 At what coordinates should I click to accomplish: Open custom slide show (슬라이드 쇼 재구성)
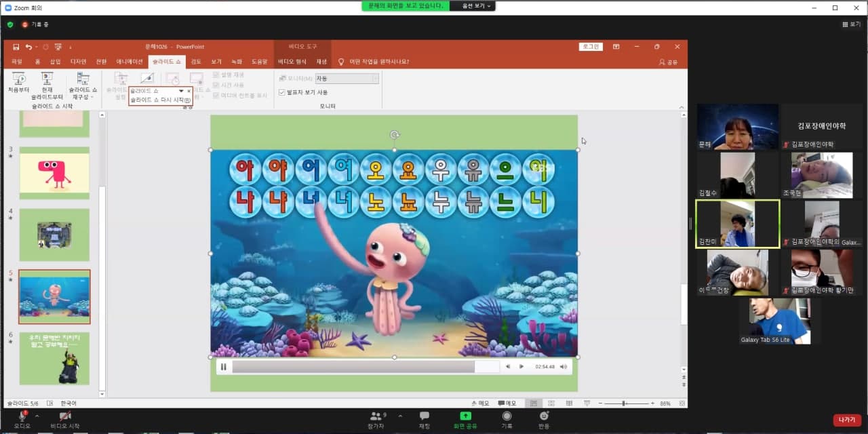[x=84, y=86]
